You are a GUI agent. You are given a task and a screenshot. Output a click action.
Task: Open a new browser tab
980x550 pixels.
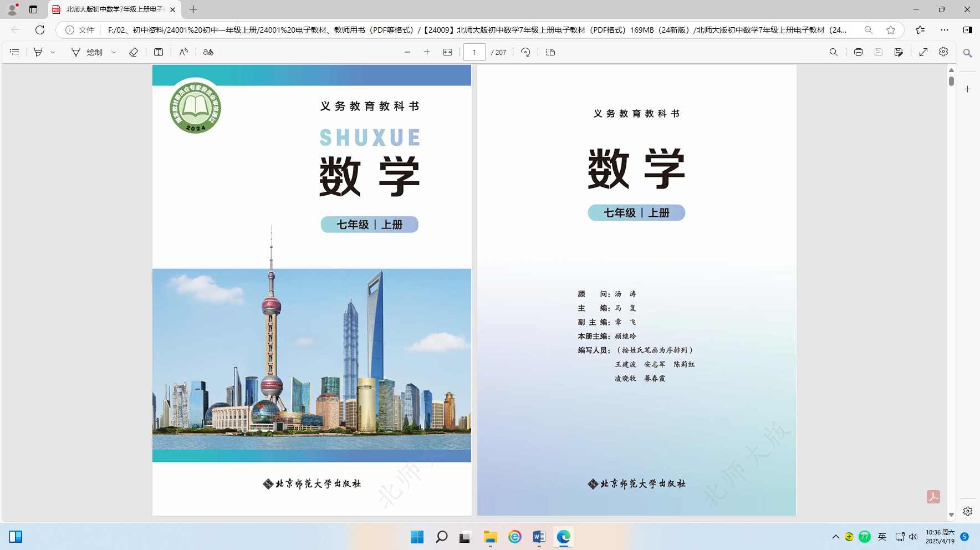pyautogui.click(x=193, y=9)
